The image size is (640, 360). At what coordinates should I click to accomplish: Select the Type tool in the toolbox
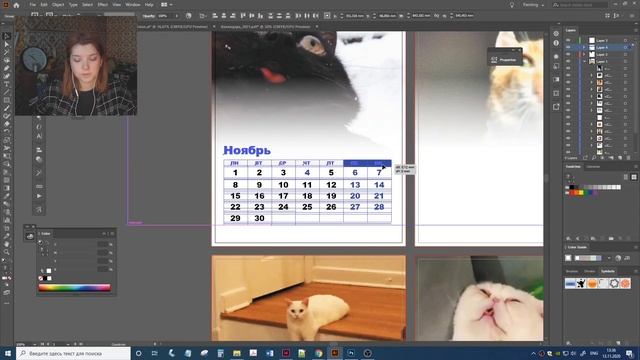tap(6, 84)
